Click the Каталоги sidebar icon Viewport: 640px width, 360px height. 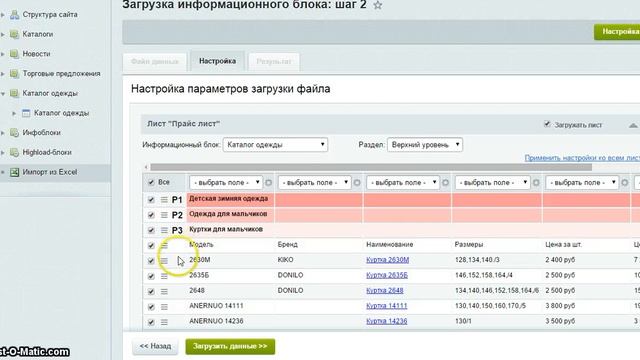tap(14, 34)
